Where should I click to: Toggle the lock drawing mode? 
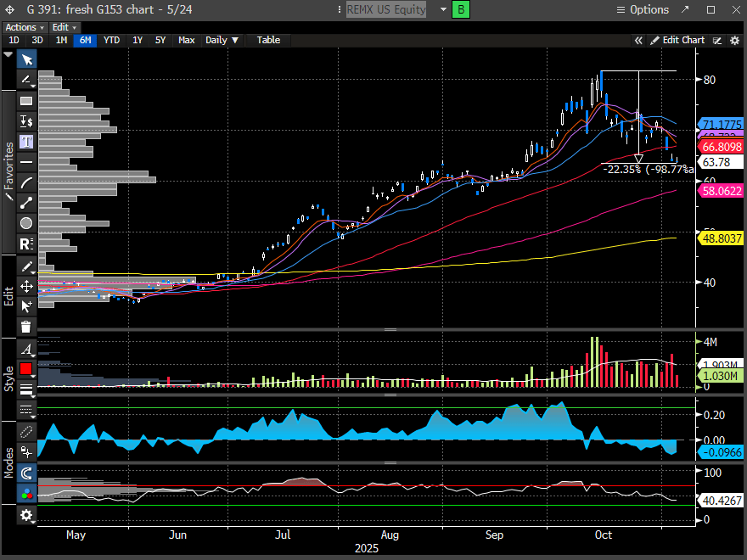[x=26, y=452]
